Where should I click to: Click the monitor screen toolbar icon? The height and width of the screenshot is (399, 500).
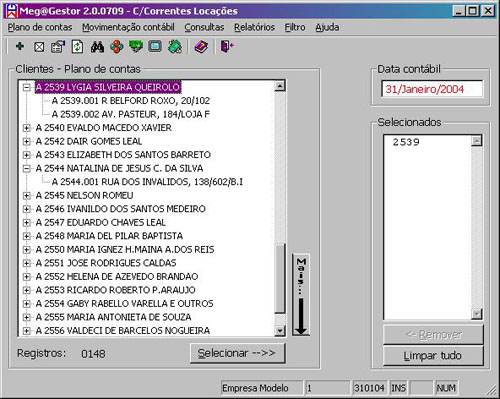point(155,47)
